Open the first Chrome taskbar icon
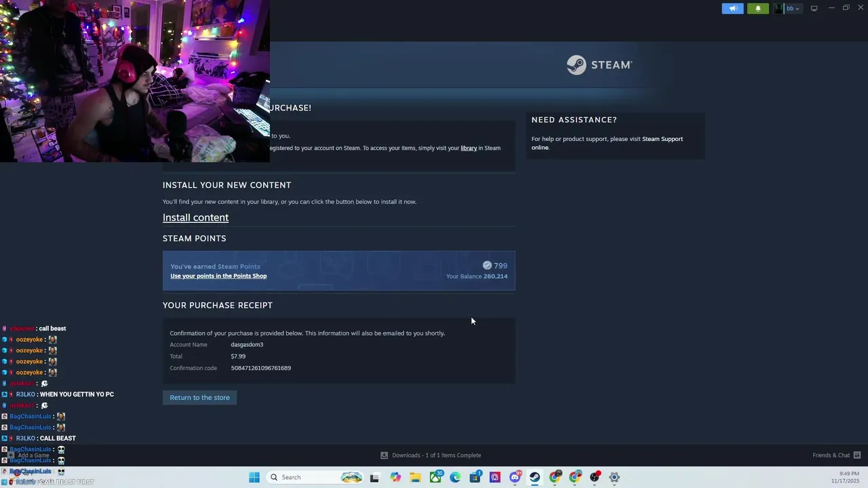This screenshot has width=868, height=488. tap(555, 477)
